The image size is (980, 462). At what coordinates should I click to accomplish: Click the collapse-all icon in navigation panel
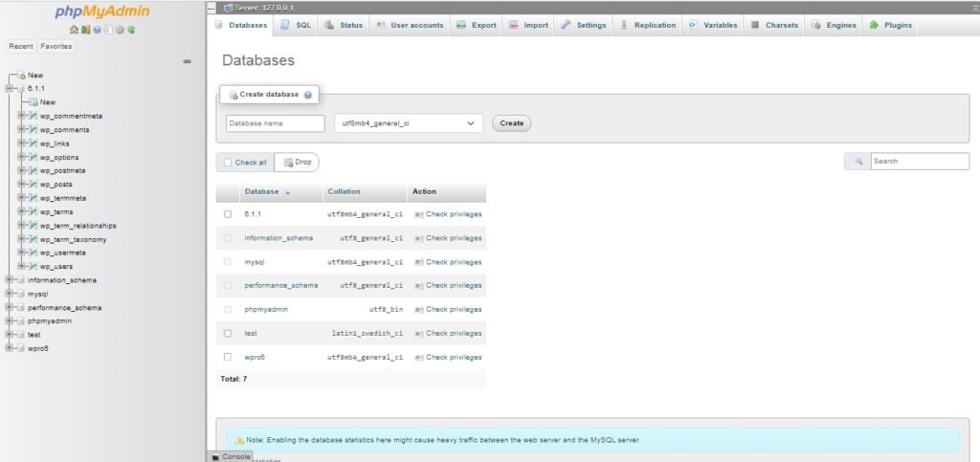(187, 61)
